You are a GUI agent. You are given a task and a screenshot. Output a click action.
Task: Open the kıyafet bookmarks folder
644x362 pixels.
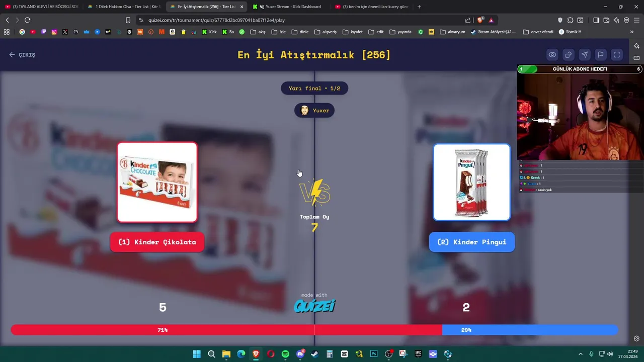tap(353, 32)
